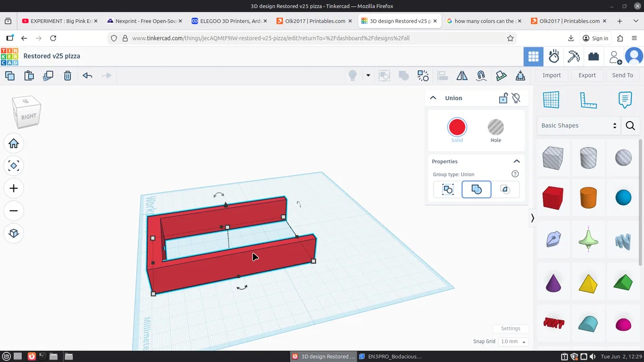Toggle the orthographic perspective view cube icon
The width and height of the screenshot is (644, 362).
[13, 233]
